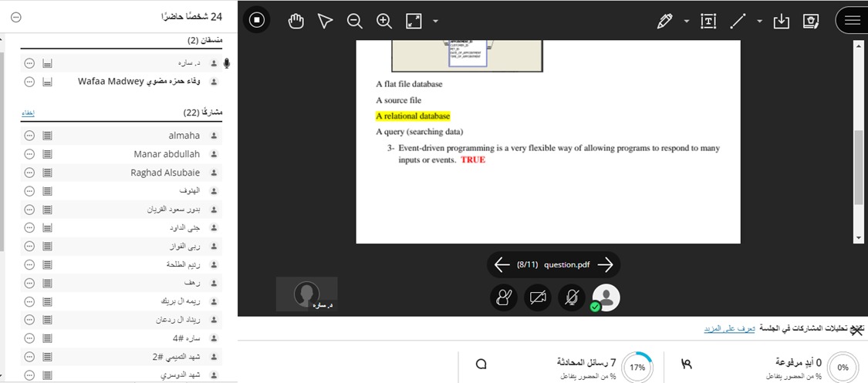Expand the line shape options arrow

[759, 22]
